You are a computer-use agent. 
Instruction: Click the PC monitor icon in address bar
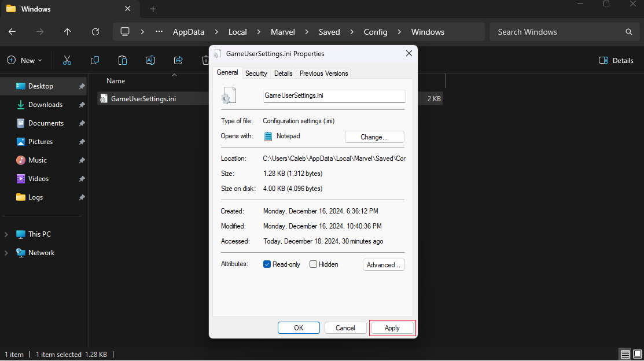pos(125,32)
